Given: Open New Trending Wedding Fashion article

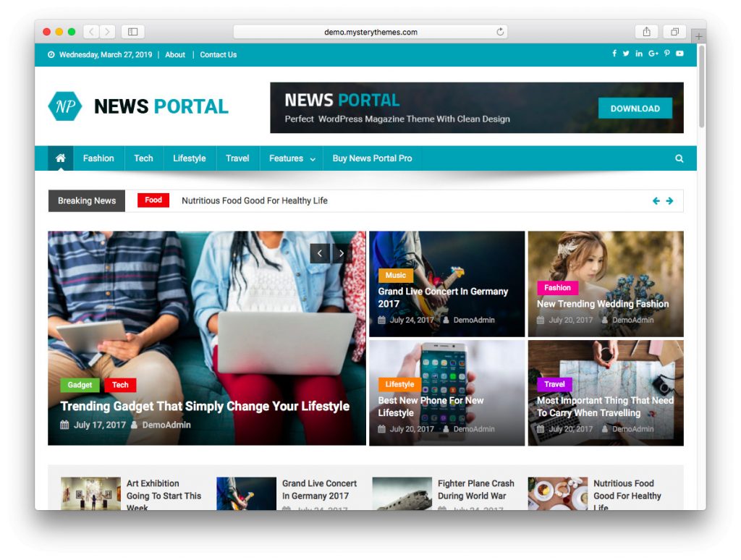Looking at the screenshot, I should click(603, 304).
